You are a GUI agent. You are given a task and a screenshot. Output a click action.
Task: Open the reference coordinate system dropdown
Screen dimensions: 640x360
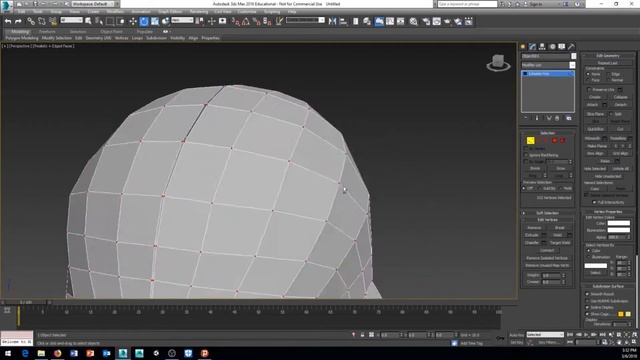182,20
